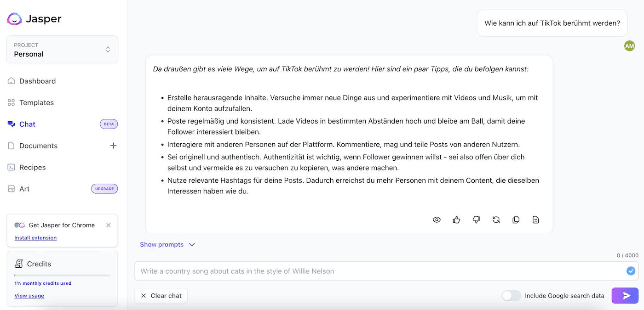This screenshot has width=644, height=310.
Task: Click the bullet starting 'Interagiere mit anderen'
Action: pyautogui.click(x=344, y=145)
